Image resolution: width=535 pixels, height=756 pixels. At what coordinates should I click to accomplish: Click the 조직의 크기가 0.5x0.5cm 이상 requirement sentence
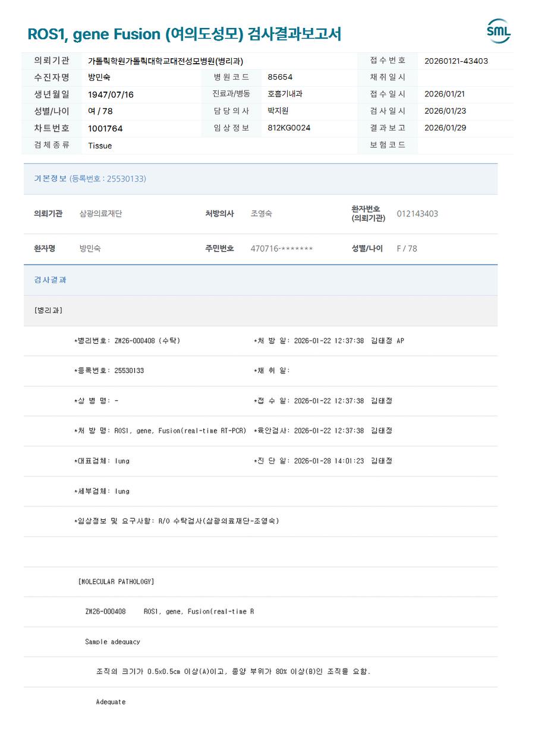pos(233,672)
